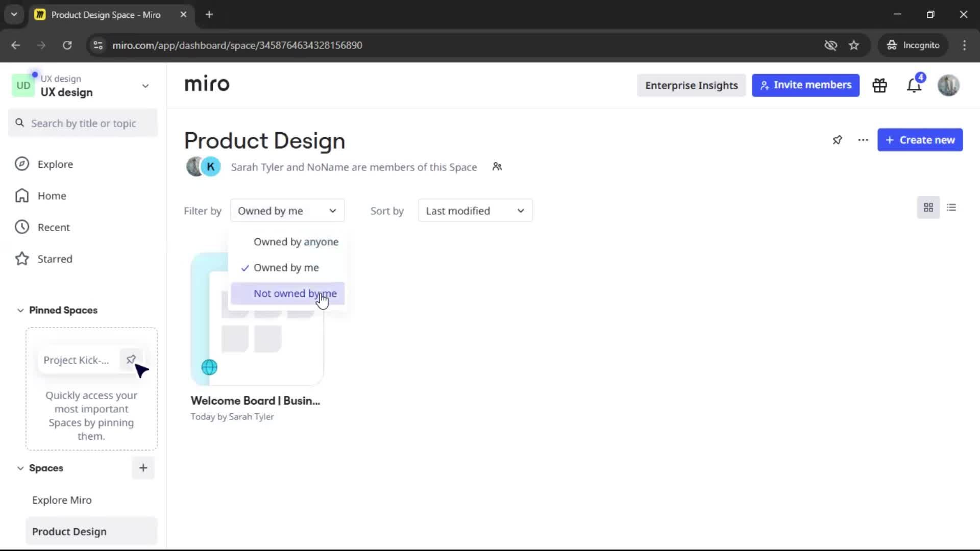Viewport: 980px width, 551px height.
Task: Click the miro logo
Action: [207, 84]
